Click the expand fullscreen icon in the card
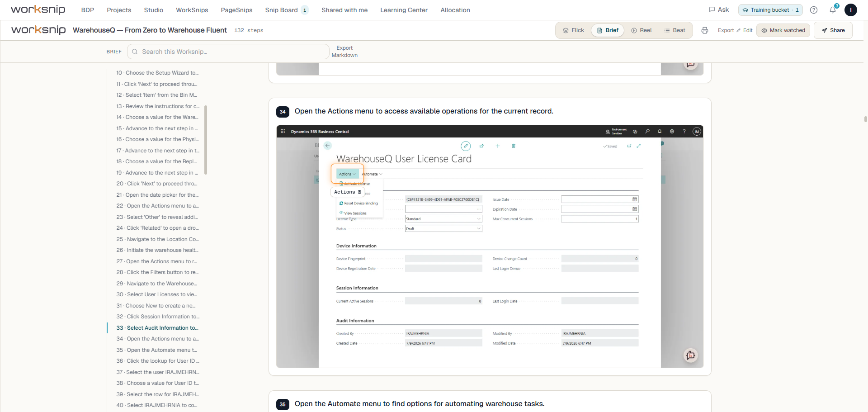This screenshot has height=412, width=868. 639,146
